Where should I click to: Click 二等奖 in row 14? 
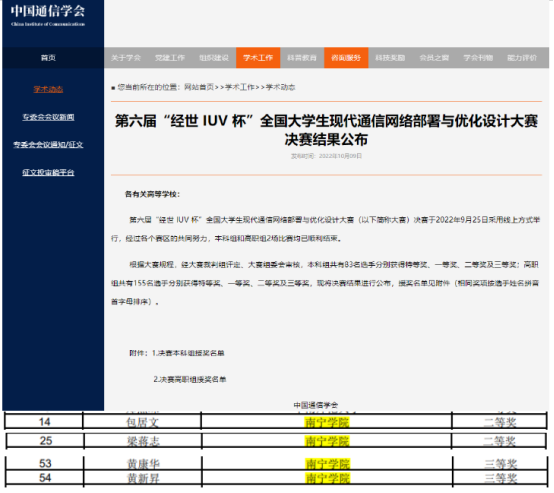(x=500, y=422)
